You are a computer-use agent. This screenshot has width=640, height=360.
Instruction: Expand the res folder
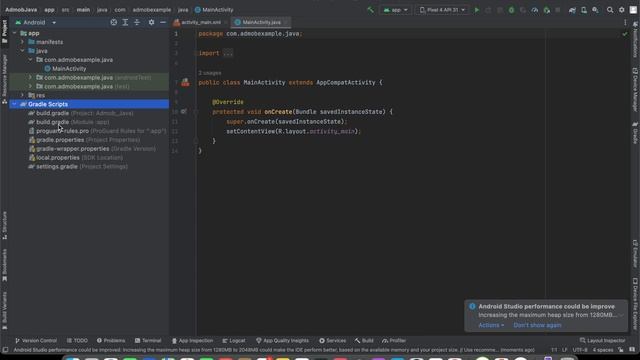22,95
